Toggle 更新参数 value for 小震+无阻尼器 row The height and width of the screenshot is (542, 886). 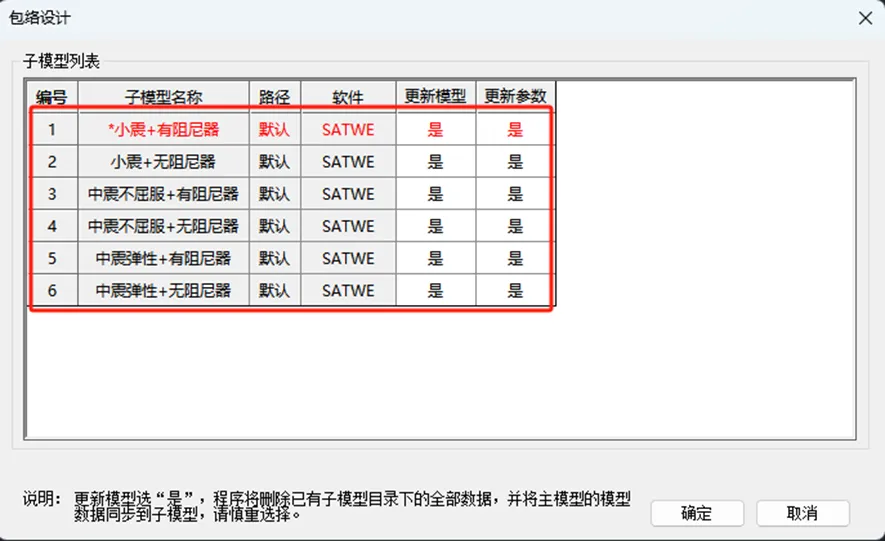point(515,162)
